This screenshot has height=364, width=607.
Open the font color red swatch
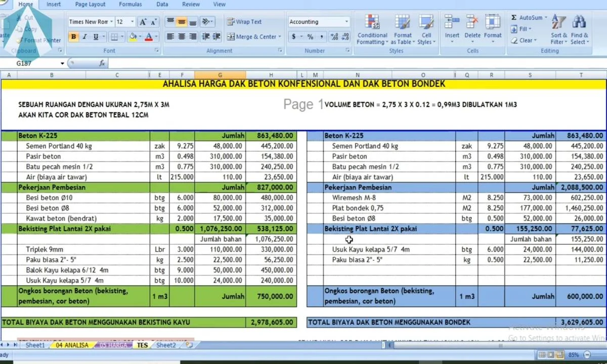148,37
